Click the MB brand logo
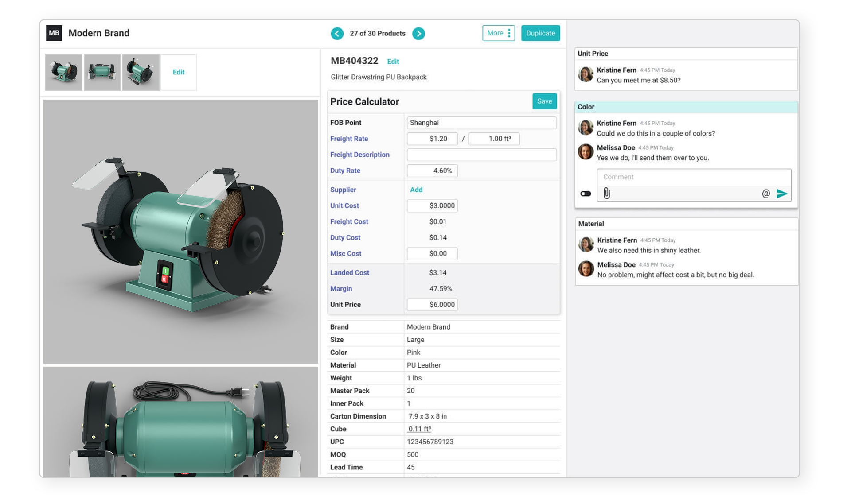This screenshot has width=851, height=504. coord(54,33)
